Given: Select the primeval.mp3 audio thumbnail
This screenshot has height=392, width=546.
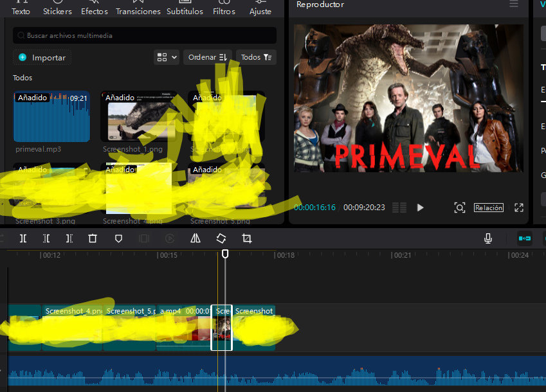Looking at the screenshot, I should [x=51, y=116].
